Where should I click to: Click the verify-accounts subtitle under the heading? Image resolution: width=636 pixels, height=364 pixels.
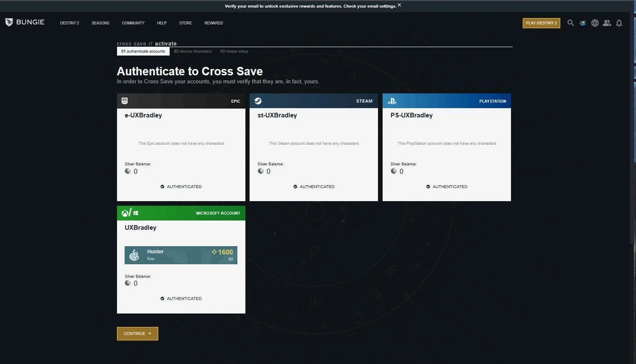click(x=218, y=82)
